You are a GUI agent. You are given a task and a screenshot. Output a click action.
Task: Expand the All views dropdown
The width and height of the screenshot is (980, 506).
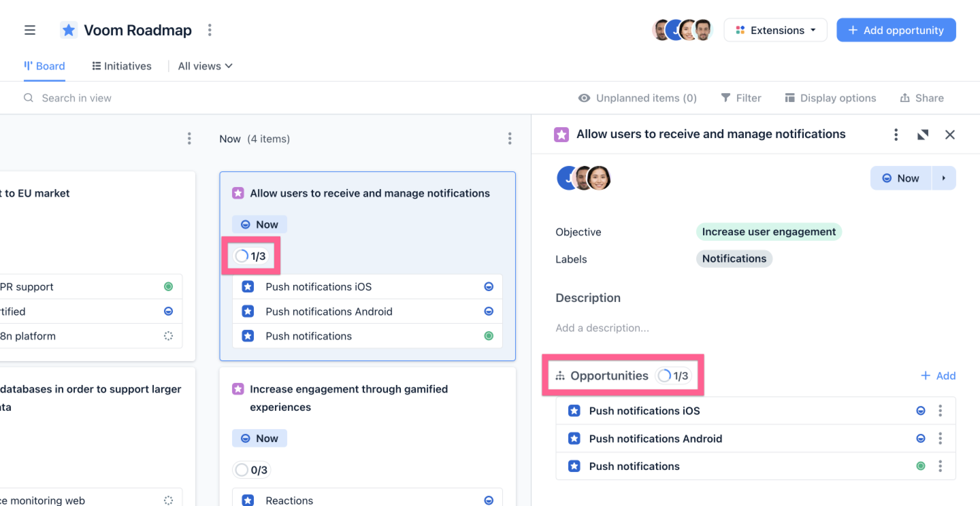(x=206, y=66)
